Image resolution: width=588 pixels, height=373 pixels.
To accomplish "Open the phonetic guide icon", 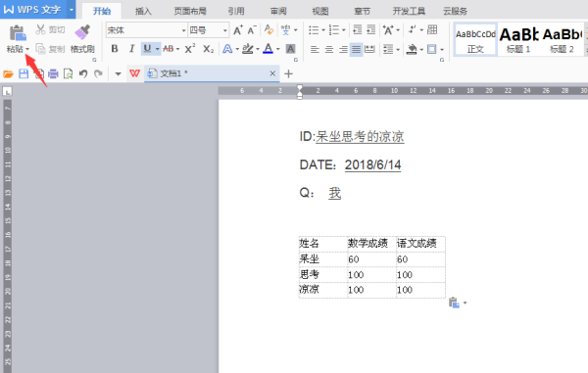I will pyautogui.click(x=286, y=30).
